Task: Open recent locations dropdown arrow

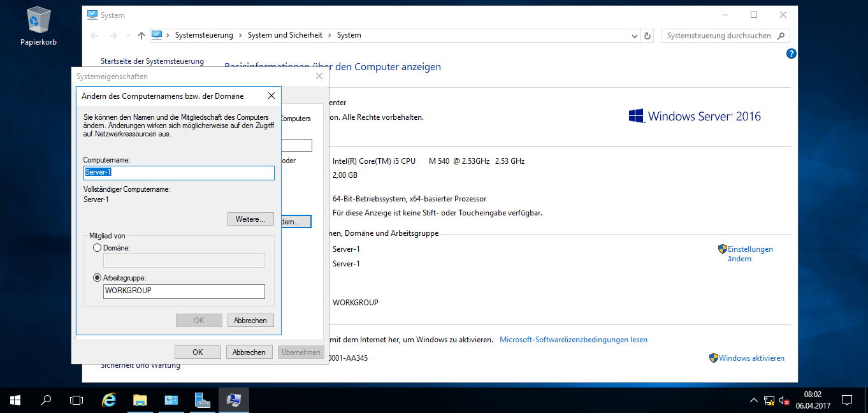Action: (128, 36)
